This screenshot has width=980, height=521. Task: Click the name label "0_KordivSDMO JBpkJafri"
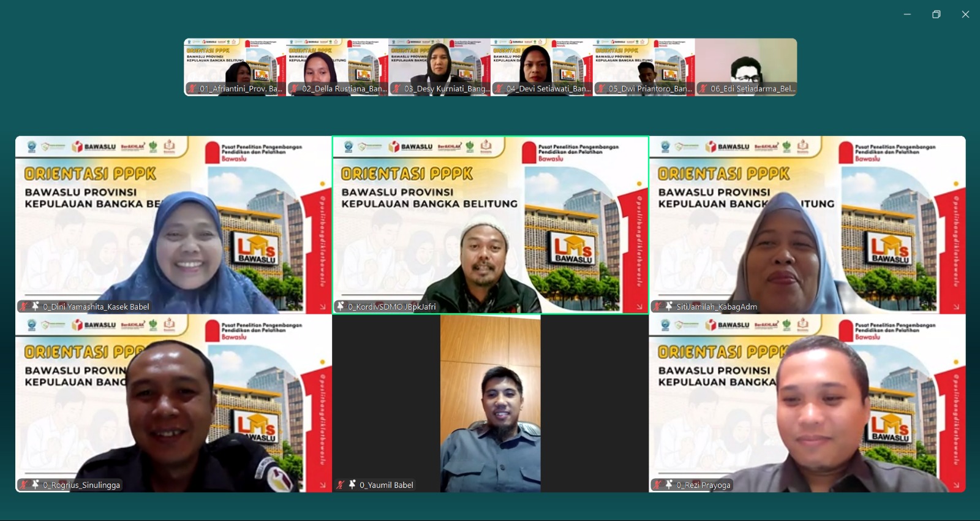[x=392, y=306]
